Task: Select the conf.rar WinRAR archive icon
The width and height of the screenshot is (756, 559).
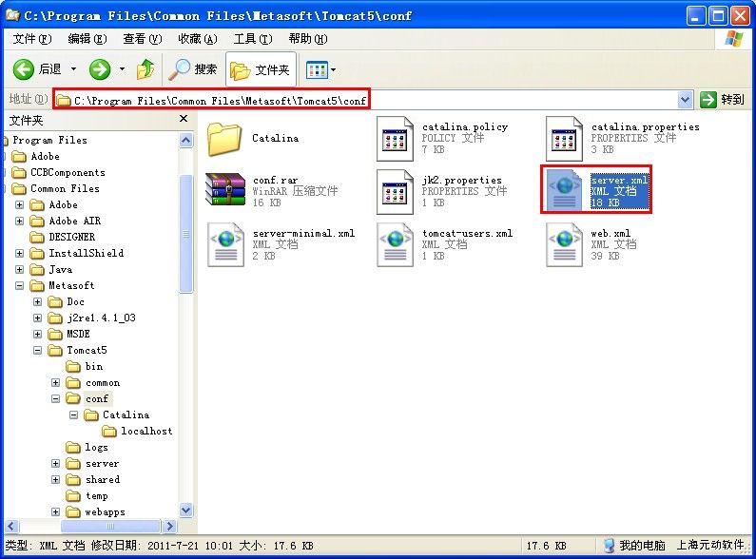Action: pos(225,191)
